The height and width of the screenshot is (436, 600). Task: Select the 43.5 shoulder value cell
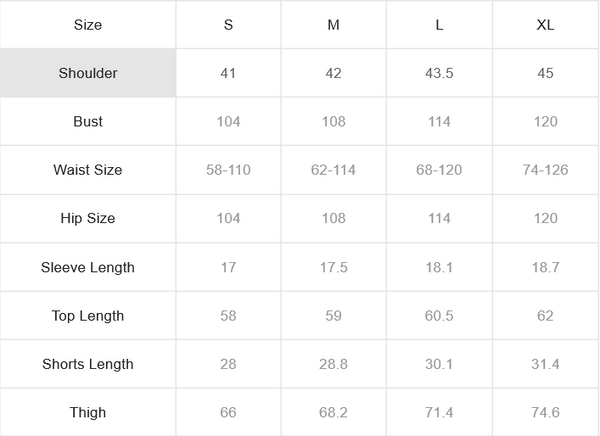pyautogui.click(x=439, y=73)
